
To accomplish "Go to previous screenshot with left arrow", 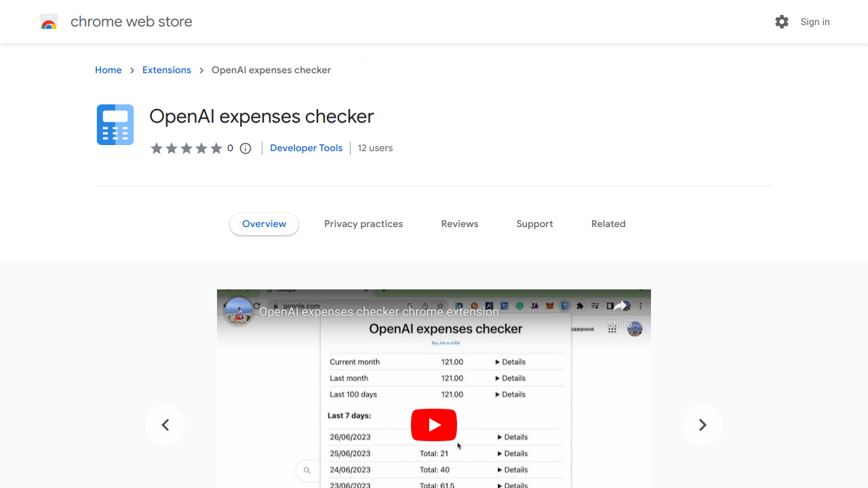I will pos(165,425).
